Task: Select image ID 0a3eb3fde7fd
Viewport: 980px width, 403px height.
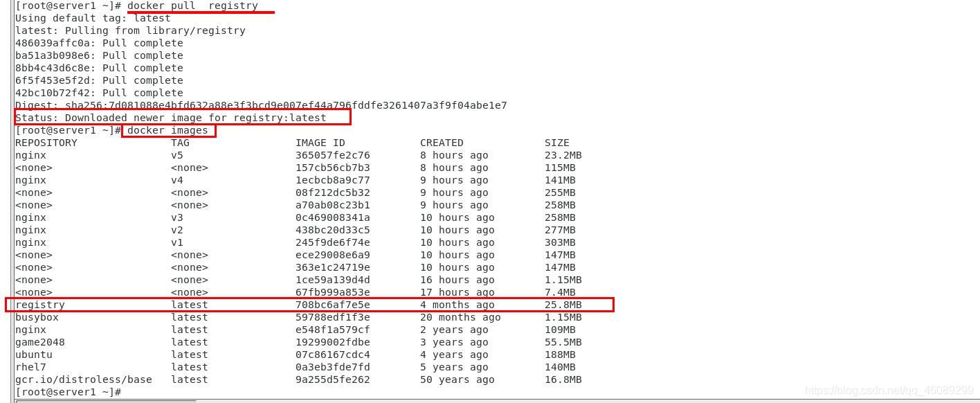Action: tap(333, 367)
